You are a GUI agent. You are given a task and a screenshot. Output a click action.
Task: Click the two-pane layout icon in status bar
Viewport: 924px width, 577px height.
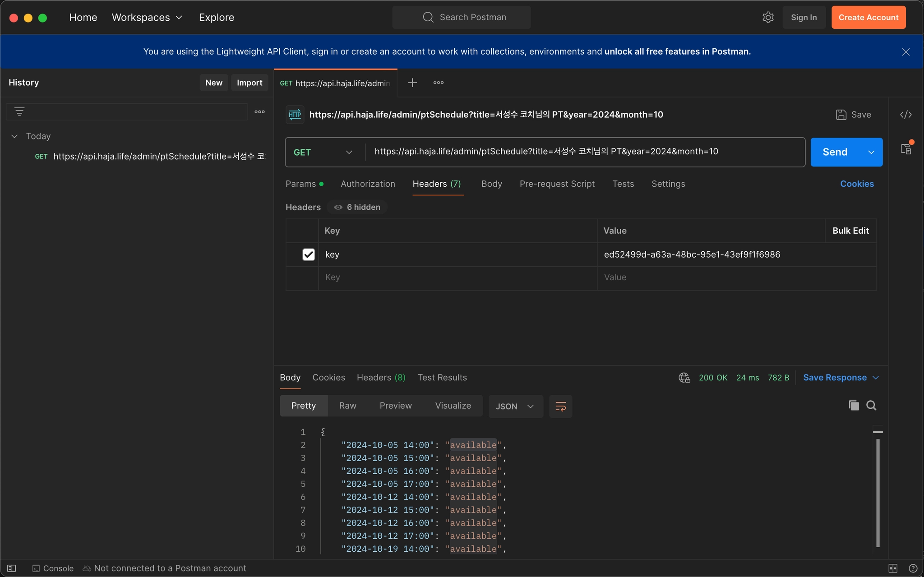[892, 568]
